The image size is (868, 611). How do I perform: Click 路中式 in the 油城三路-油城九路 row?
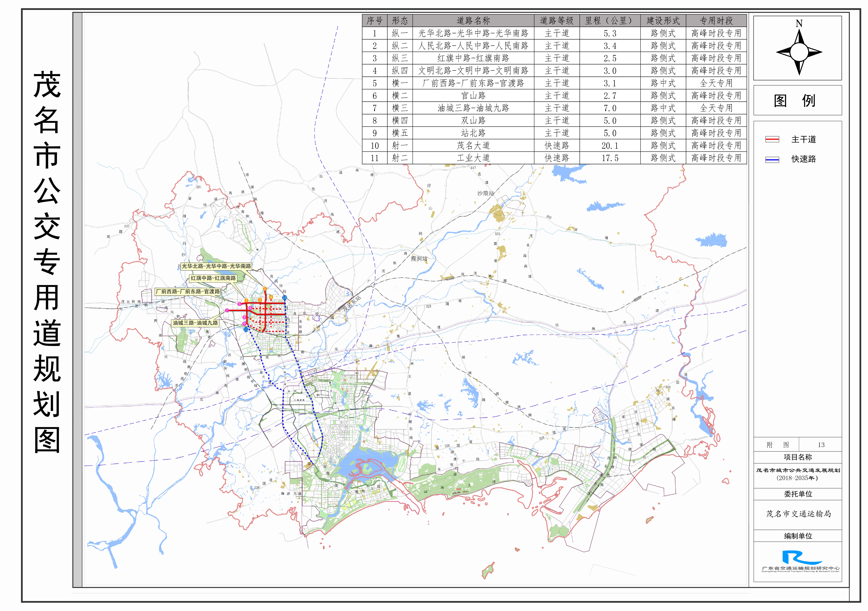[663, 108]
